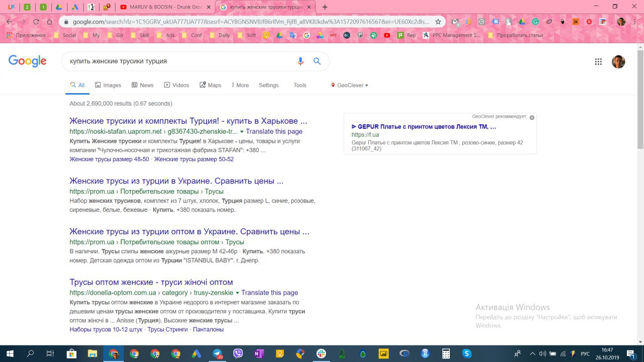This screenshot has width=644, height=362.
Task: Click the voice search microphone icon
Action: (x=300, y=61)
